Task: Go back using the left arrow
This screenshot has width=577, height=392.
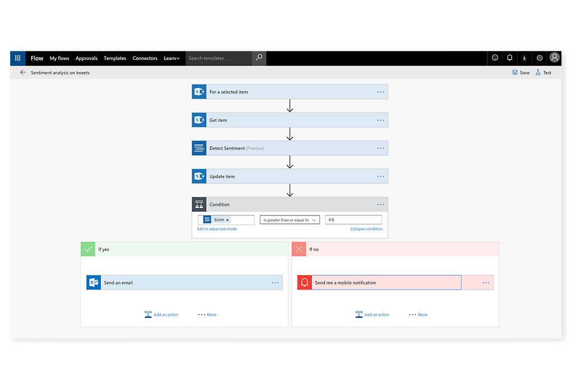Action: click(23, 72)
